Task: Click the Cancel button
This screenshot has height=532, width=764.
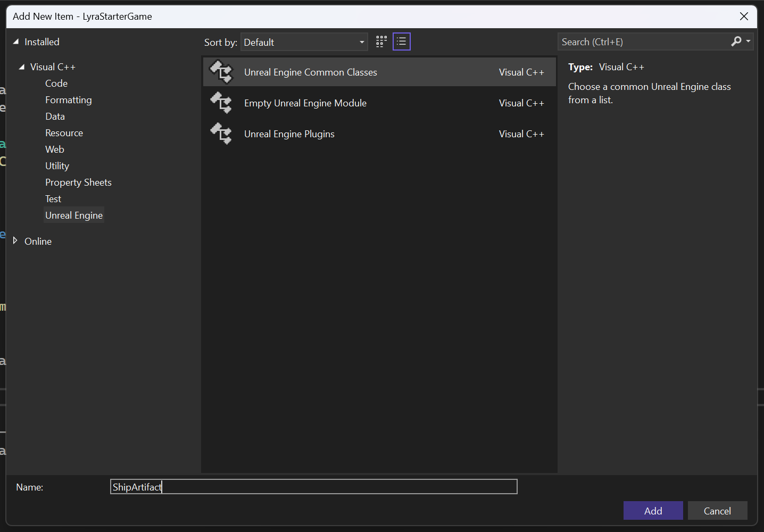Action: click(x=718, y=511)
